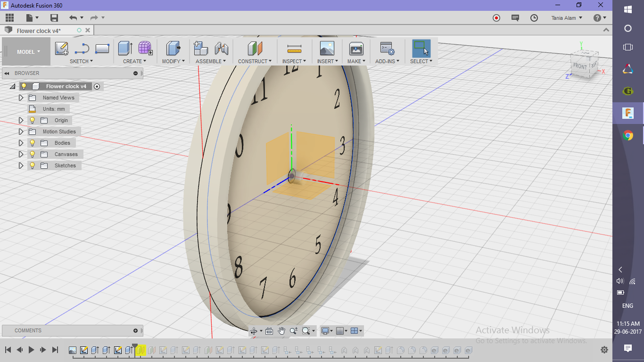The image size is (644, 362).
Task: Expand the Origin folder
Action: 21,120
